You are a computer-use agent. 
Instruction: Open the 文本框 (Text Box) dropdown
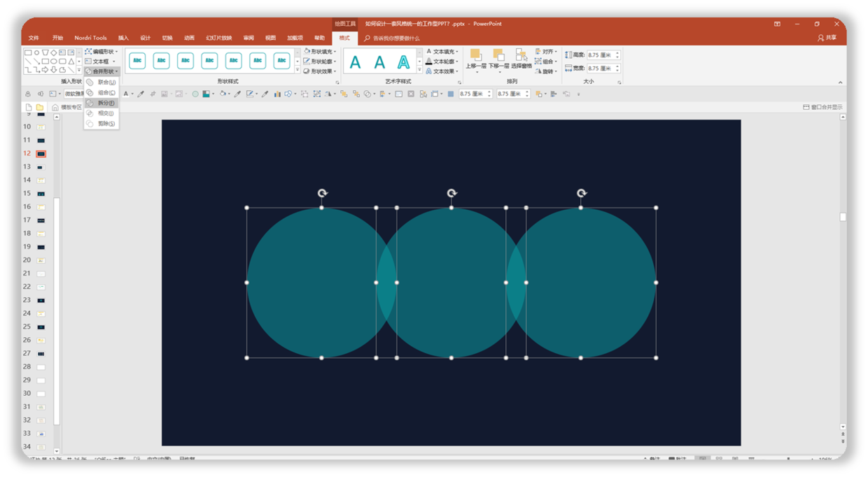99,62
